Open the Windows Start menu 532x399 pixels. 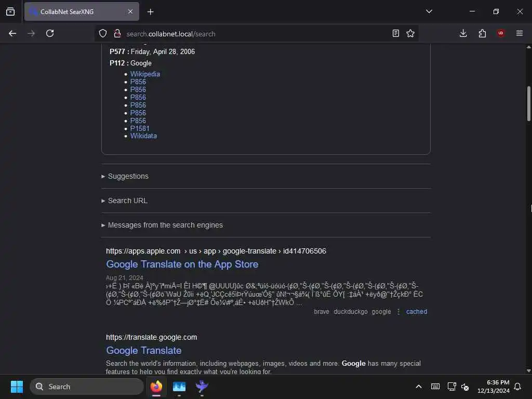17,387
